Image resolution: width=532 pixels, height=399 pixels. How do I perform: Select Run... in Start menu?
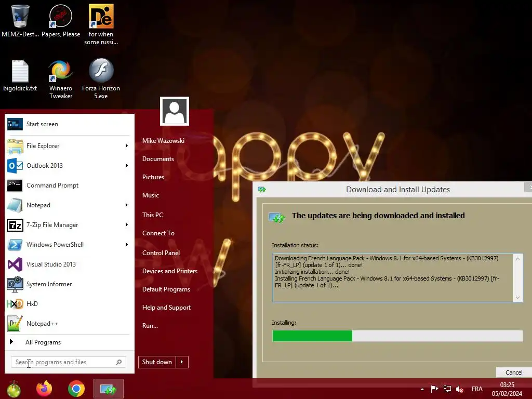click(150, 326)
